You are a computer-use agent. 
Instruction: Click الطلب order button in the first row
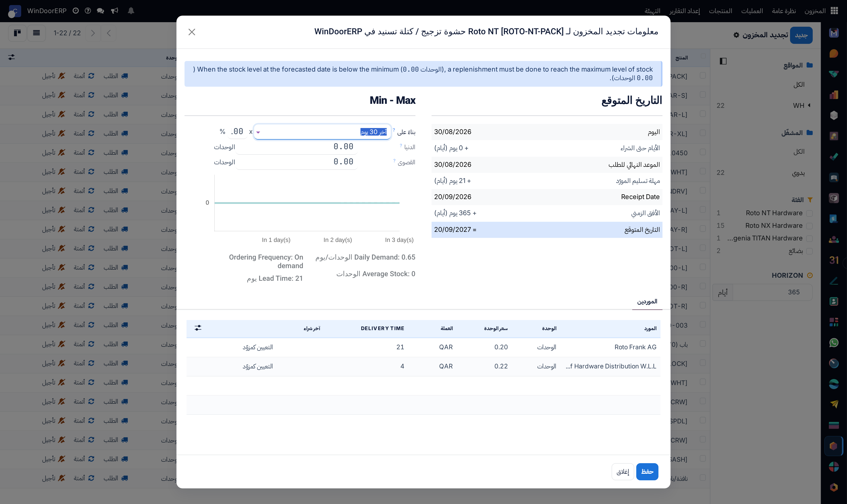[x=115, y=76]
